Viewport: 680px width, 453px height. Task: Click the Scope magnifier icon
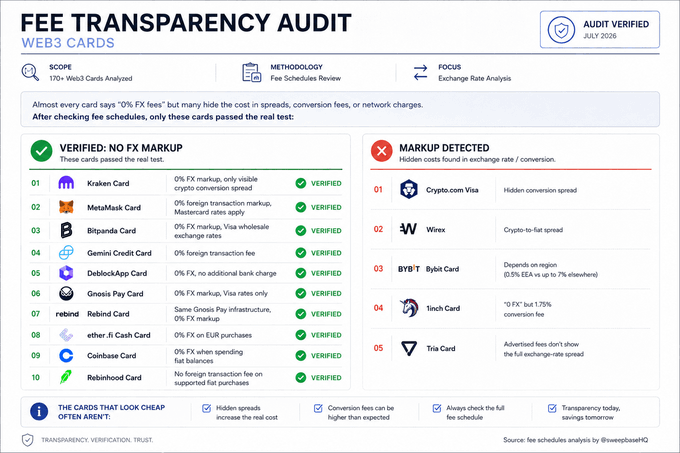(30, 72)
